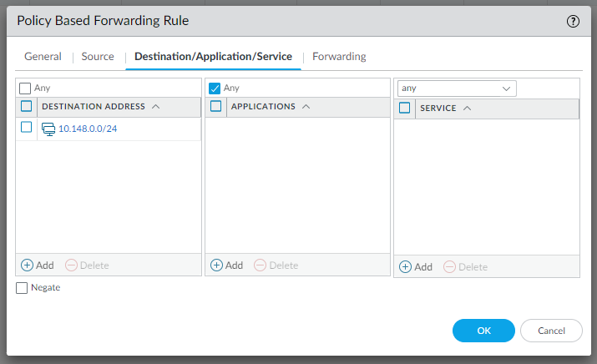This screenshot has height=364, width=597.
Task: Click the Add icon under Destination Address
Action: [27, 265]
